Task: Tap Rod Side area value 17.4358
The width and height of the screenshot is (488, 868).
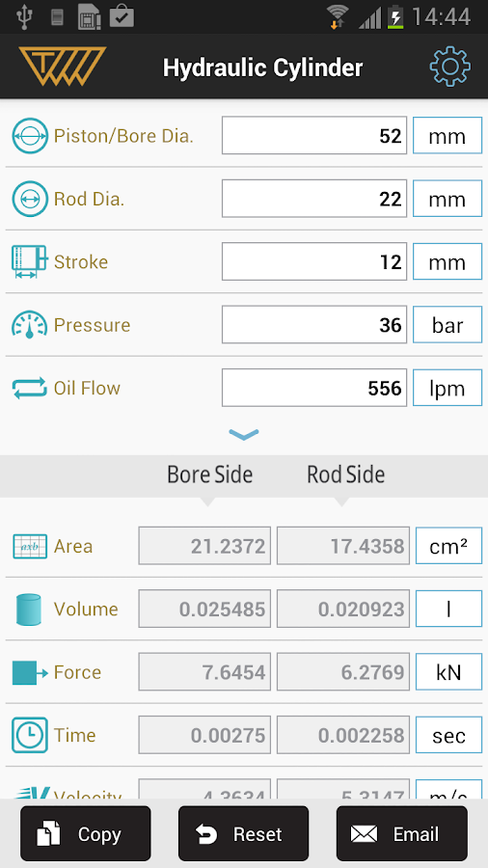Action: 343,546
